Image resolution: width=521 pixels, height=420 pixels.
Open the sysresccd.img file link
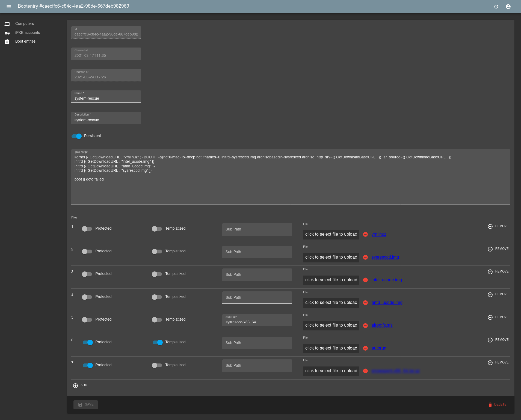pyautogui.click(x=385, y=257)
